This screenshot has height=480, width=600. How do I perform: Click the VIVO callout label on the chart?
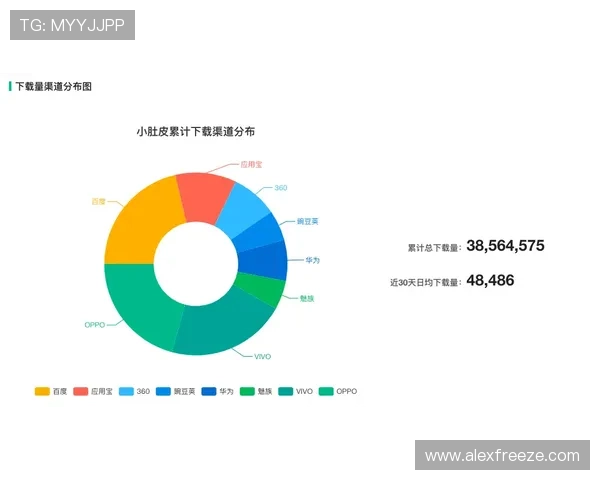tap(262, 357)
